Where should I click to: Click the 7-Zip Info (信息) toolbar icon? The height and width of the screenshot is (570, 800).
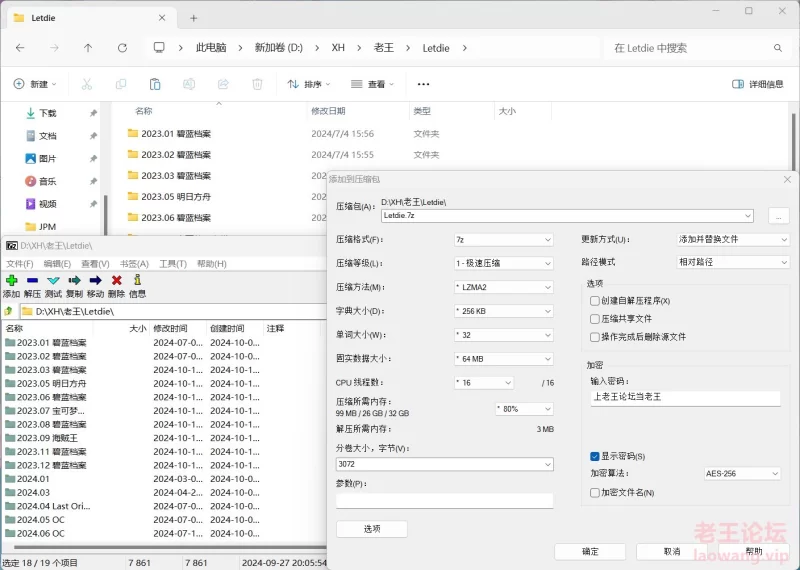click(x=138, y=281)
